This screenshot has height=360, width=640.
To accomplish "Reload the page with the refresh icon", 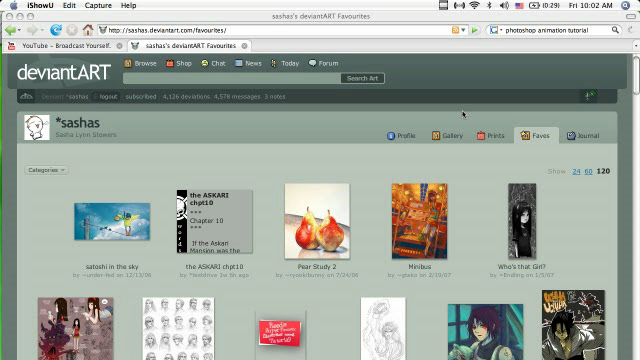I will [x=56, y=30].
